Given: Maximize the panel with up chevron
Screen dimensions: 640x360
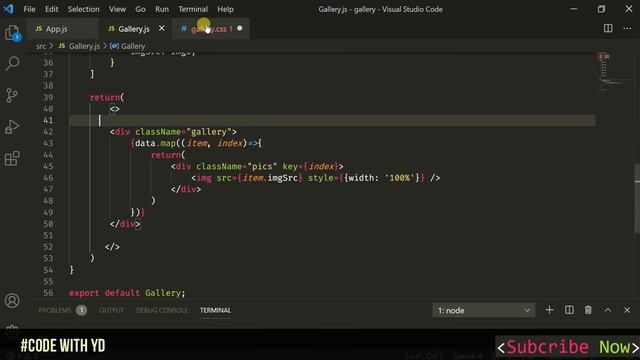Looking at the screenshot, I should click(x=608, y=310).
